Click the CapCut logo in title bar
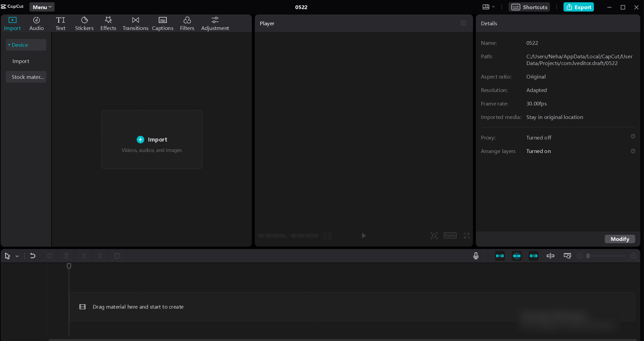The height and width of the screenshot is (341, 644). (x=12, y=7)
